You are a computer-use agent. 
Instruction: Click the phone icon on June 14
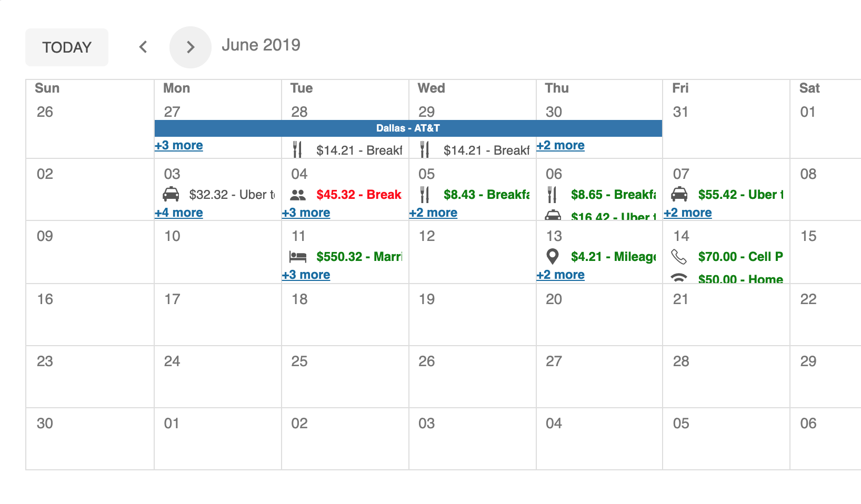tap(679, 257)
